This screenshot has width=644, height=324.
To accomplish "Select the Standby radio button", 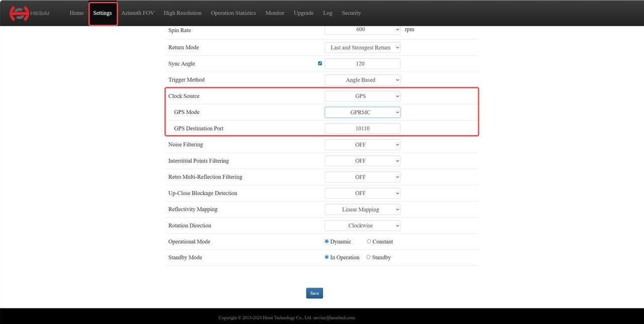I will [x=368, y=257].
